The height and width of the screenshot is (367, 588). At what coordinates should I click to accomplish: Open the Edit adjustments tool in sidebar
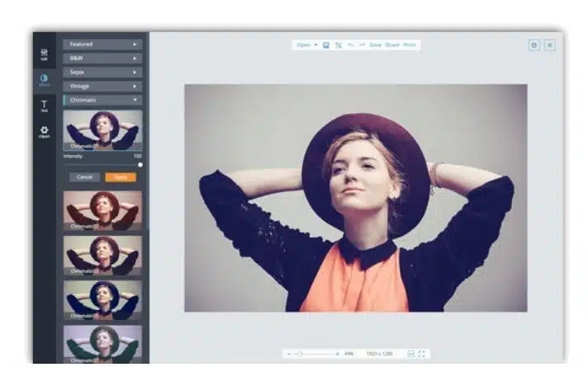44,54
